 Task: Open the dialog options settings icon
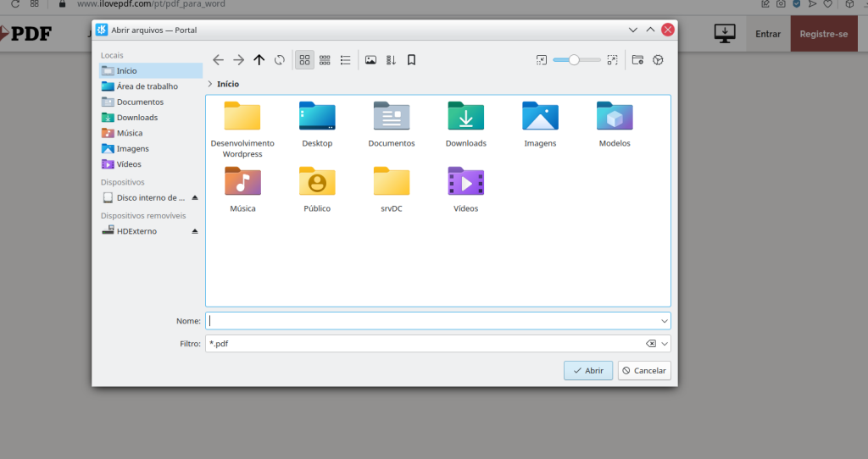point(658,60)
